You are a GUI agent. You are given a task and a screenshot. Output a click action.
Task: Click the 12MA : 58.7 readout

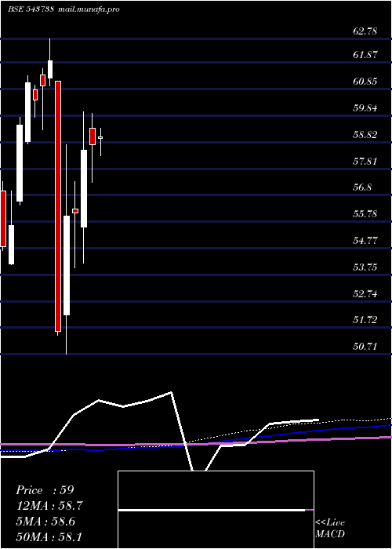[49, 506]
